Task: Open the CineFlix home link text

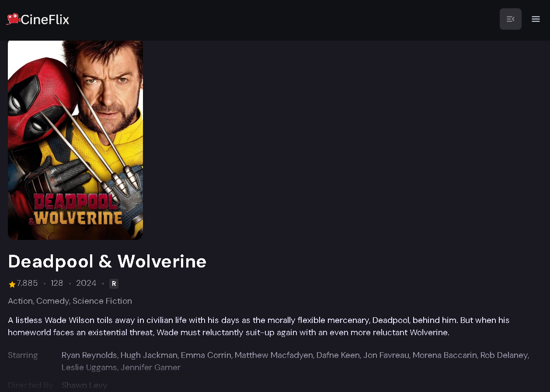Action: [45, 20]
